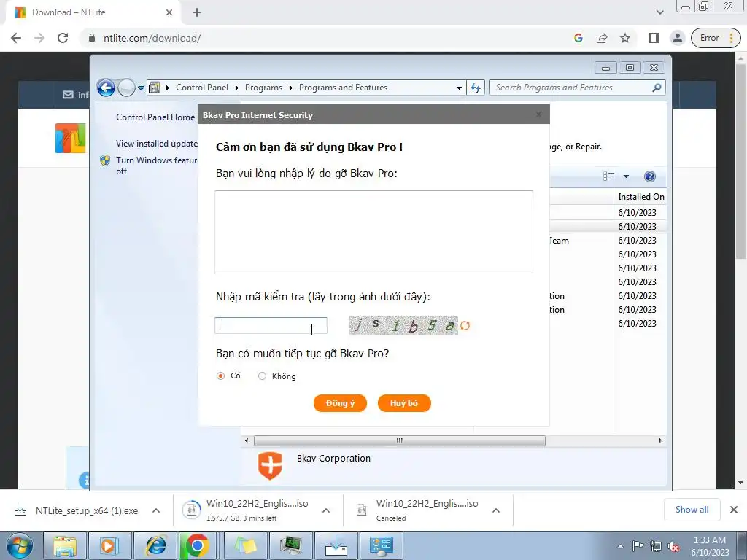Image resolution: width=747 pixels, height=560 pixels.
Task: Click the programs list scroll left arrow
Action: click(247, 440)
